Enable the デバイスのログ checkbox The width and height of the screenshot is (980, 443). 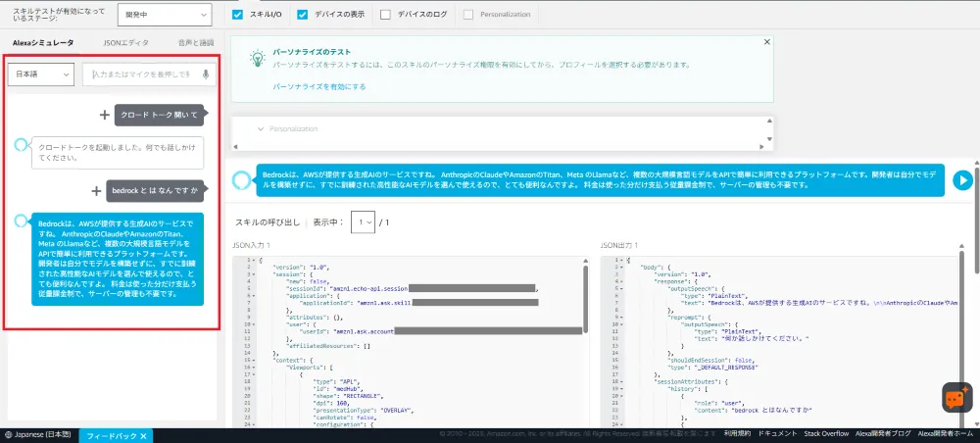point(385,15)
